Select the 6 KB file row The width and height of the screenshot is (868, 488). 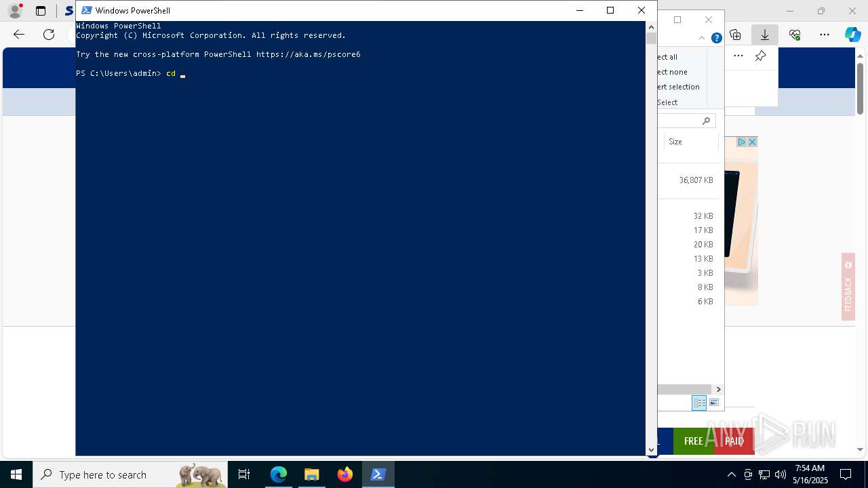click(x=687, y=302)
